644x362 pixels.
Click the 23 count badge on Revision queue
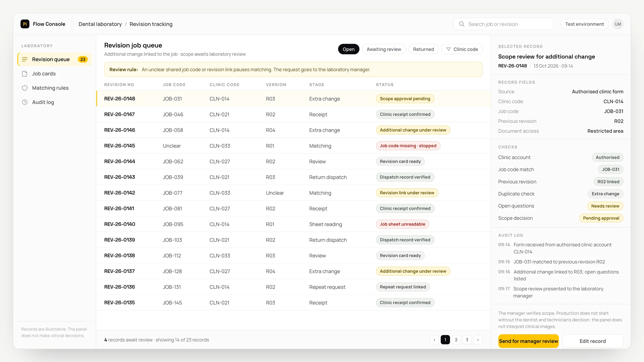tap(83, 59)
